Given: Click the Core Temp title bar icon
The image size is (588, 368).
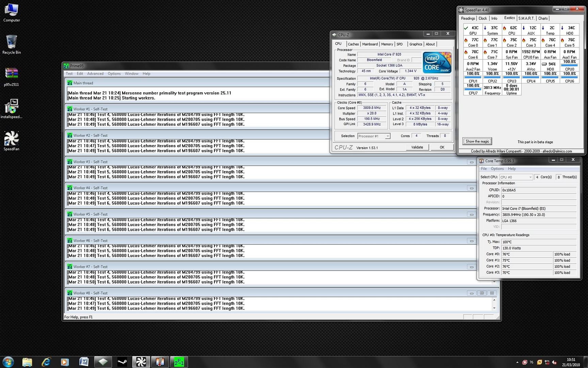Looking at the screenshot, I should (481, 161).
